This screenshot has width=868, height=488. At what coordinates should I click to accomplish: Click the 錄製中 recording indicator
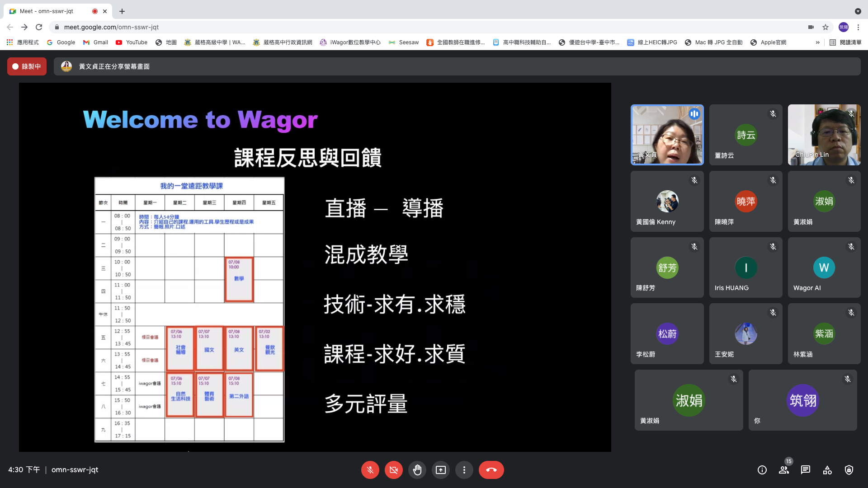pos(27,66)
